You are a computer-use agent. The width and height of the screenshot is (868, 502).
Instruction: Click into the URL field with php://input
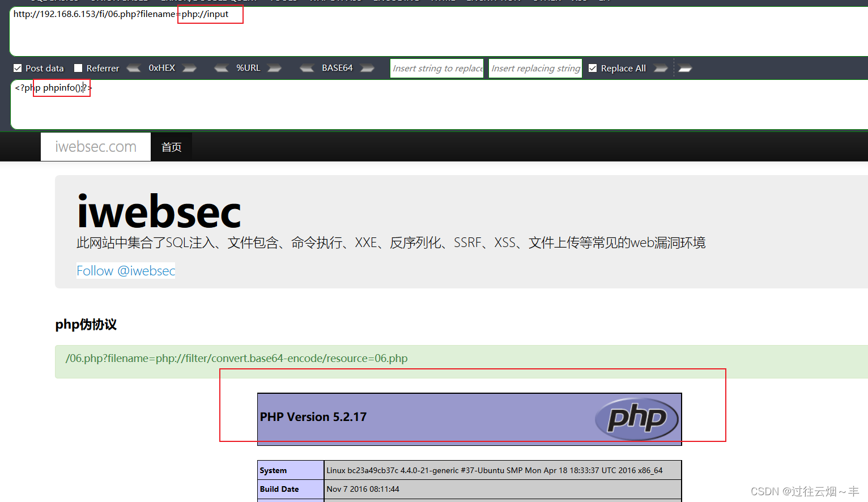pyautogui.click(x=439, y=31)
